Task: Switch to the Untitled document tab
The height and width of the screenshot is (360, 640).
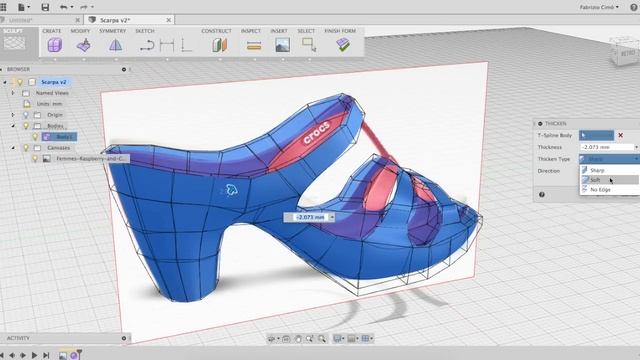Action: [x=20, y=20]
